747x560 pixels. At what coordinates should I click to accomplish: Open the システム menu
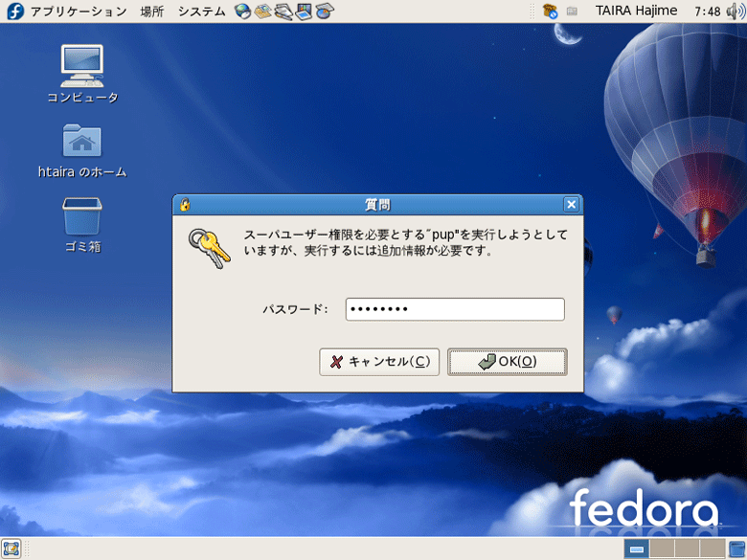(x=201, y=11)
